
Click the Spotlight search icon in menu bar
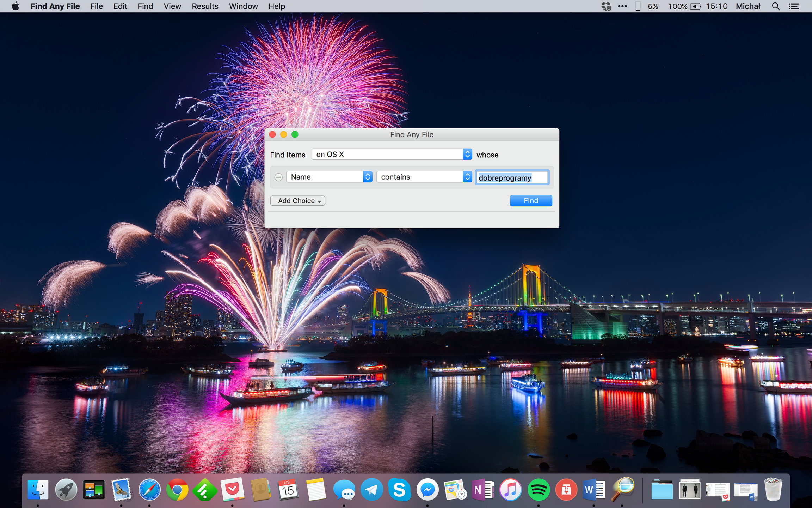click(775, 6)
